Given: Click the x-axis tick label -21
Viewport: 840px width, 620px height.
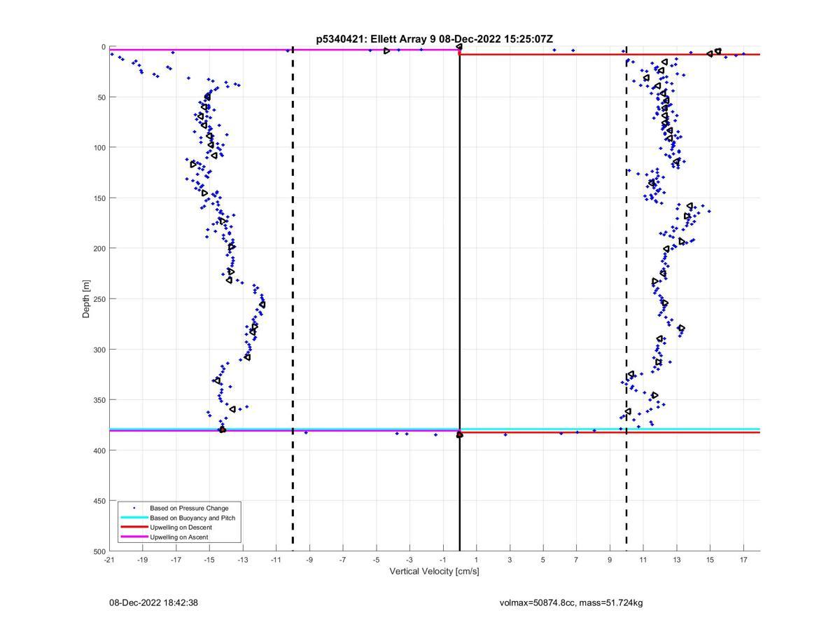Looking at the screenshot, I should [108, 560].
